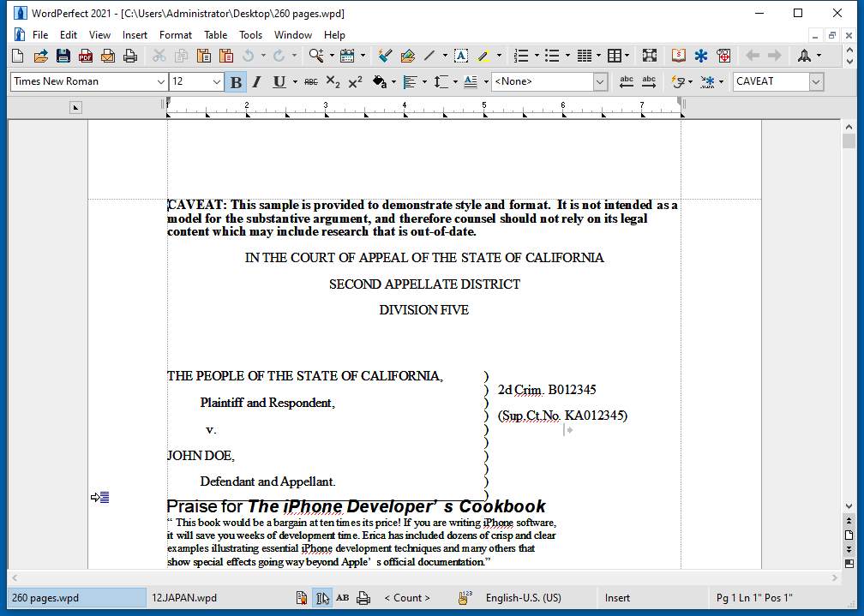Send the document by email
The image size is (864, 616).
108,56
